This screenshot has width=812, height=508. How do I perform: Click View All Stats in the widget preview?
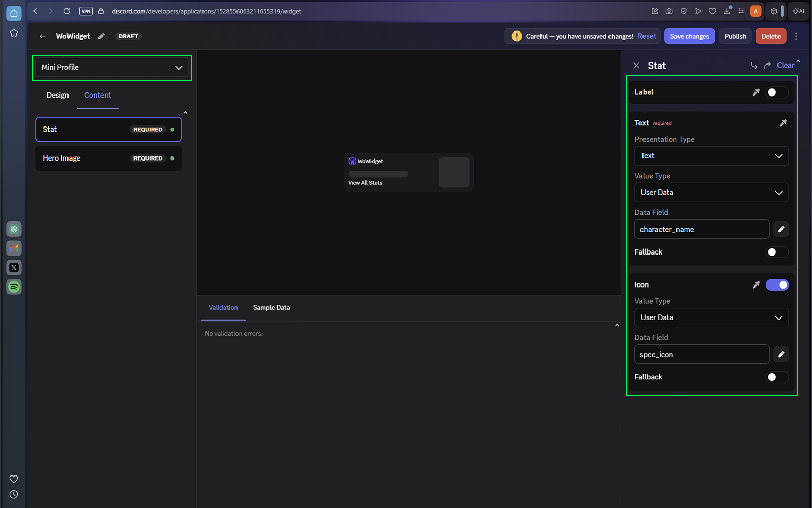coord(365,183)
